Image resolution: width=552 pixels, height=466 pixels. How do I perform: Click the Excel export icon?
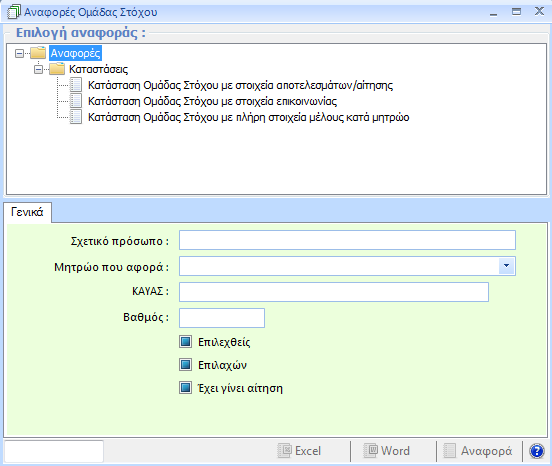pos(284,450)
